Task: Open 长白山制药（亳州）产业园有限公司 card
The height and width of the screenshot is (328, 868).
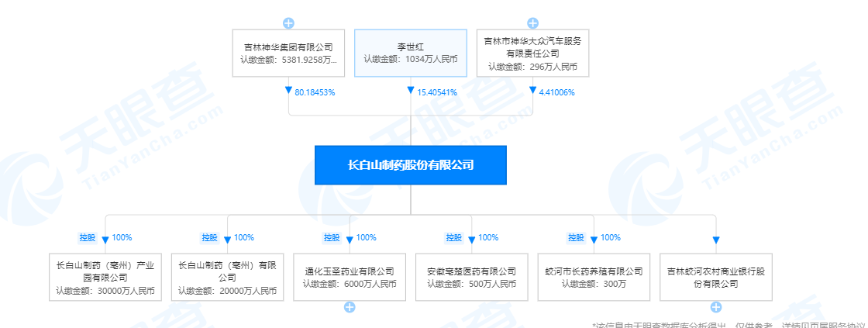Action: 105,278
